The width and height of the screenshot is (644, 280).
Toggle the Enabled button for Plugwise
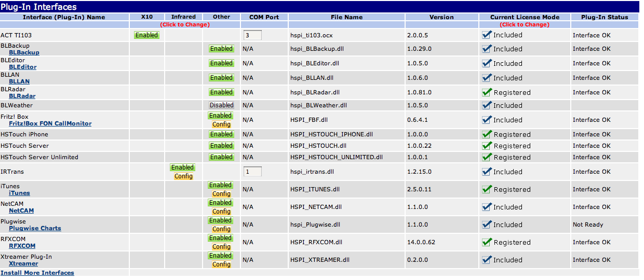(x=221, y=220)
